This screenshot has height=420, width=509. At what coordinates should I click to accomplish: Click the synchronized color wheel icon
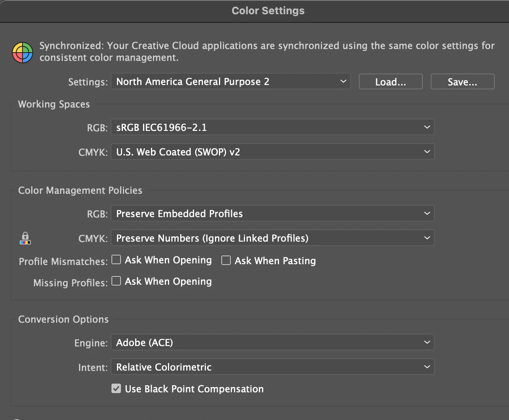click(23, 53)
